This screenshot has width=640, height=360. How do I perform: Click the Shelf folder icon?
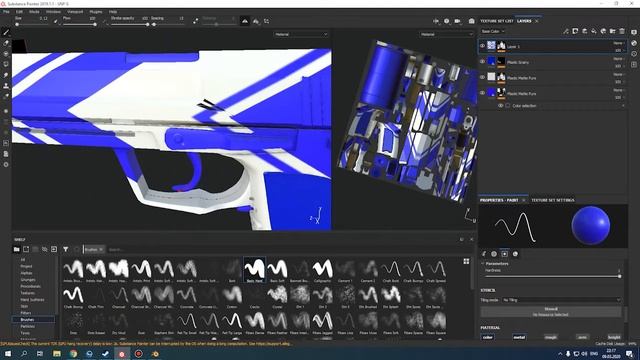[x=16, y=249]
